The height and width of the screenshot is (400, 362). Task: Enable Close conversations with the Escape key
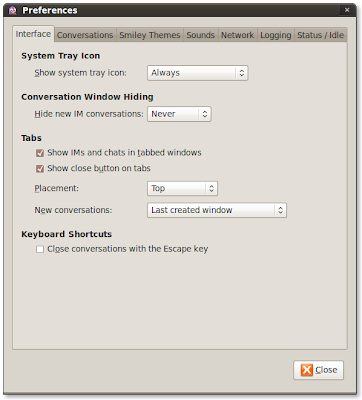(x=40, y=249)
